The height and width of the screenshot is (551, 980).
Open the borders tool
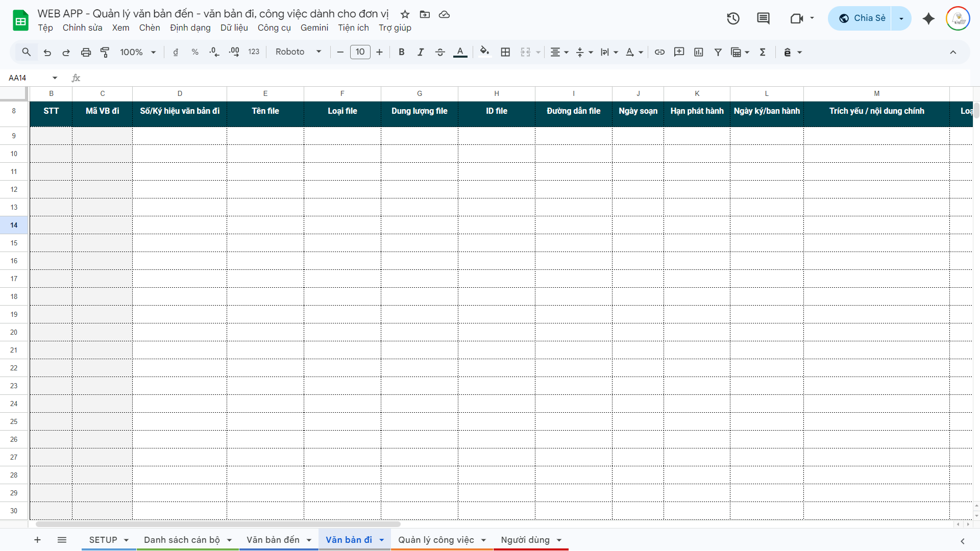click(x=505, y=52)
